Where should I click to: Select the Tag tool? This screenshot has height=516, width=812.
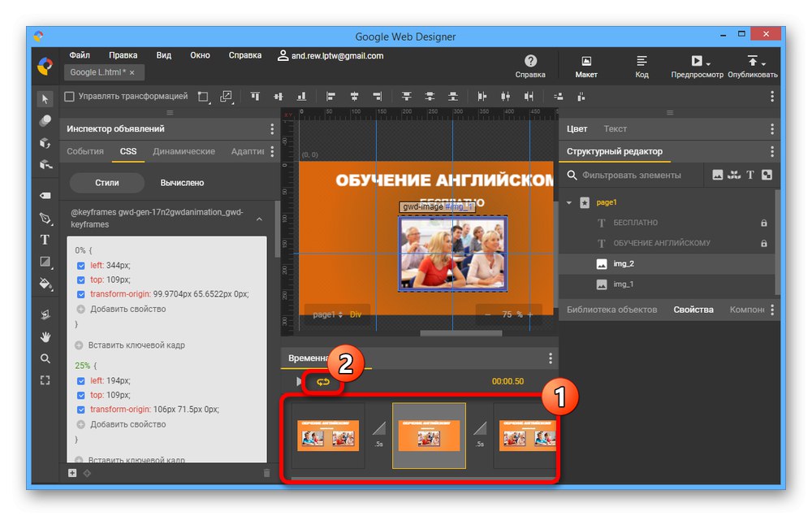pyautogui.click(x=45, y=196)
